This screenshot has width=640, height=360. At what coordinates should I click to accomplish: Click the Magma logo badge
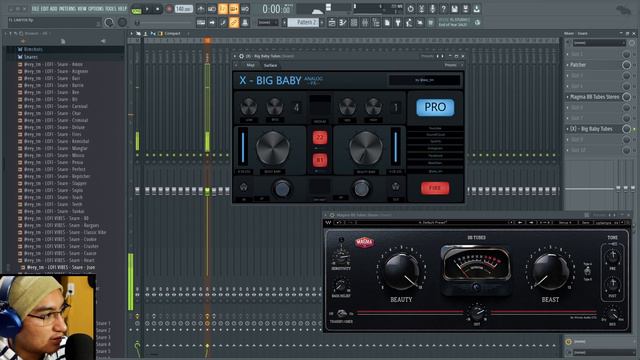(364, 242)
